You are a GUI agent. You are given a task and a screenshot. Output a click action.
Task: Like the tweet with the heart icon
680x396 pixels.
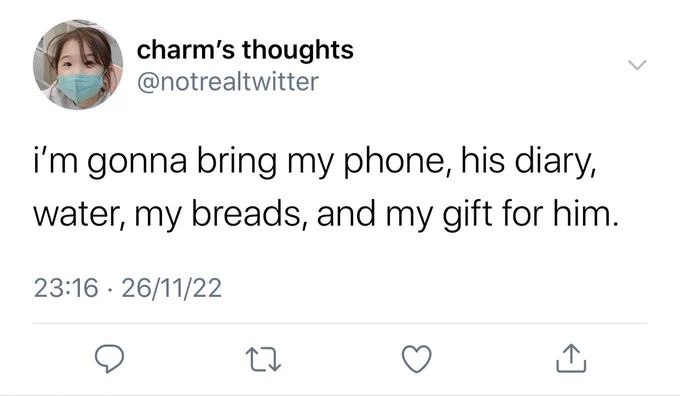point(417,359)
